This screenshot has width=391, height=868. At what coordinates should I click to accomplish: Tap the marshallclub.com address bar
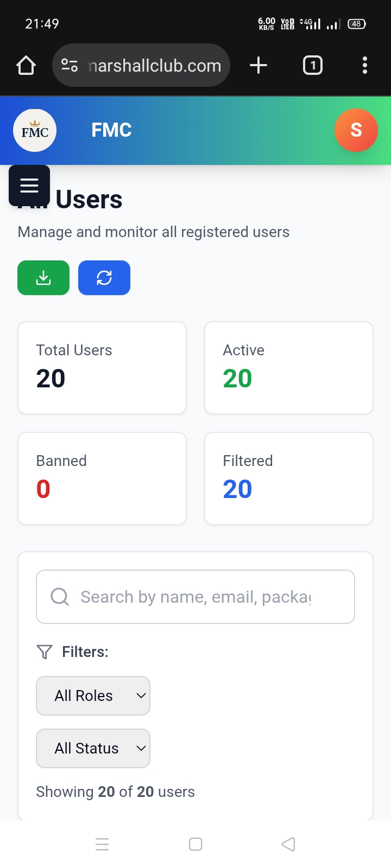(155, 66)
